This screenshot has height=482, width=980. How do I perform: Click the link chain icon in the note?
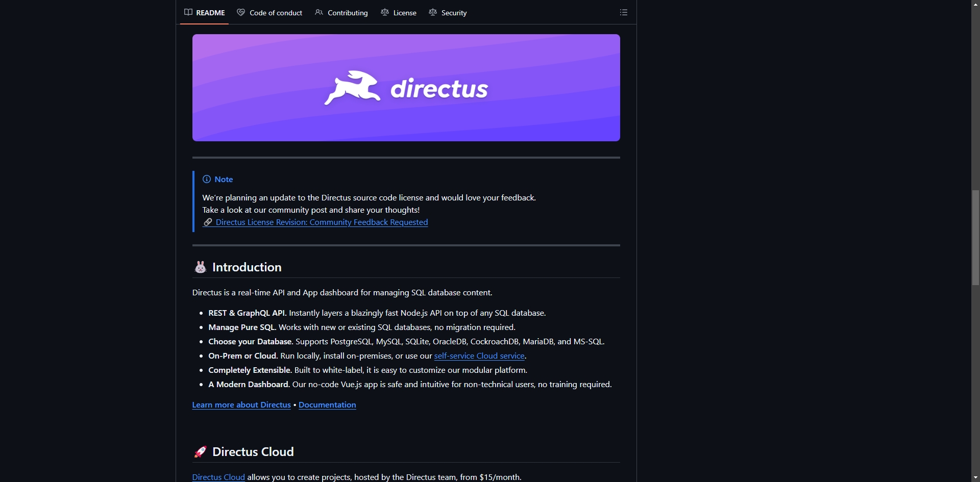point(208,222)
